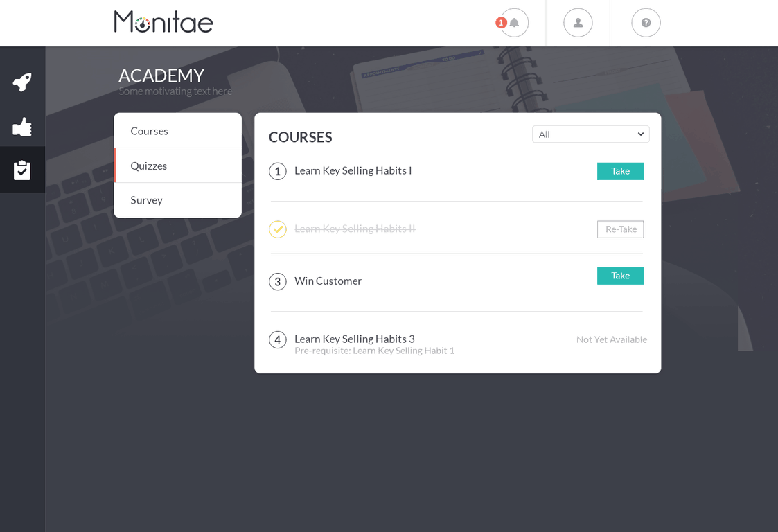Switch to the Quizzes tab
The height and width of the screenshot is (532, 778).
pos(149,166)
